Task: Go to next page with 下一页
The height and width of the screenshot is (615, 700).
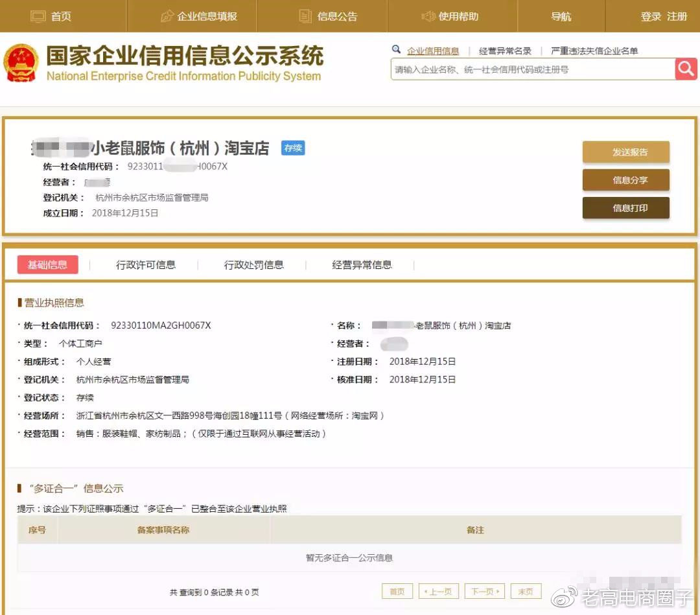Action: click(x=485, y=591)
